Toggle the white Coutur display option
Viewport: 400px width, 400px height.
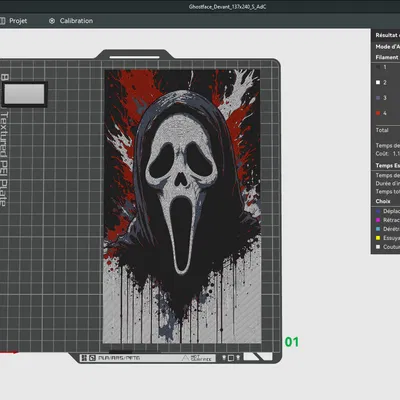378,247
